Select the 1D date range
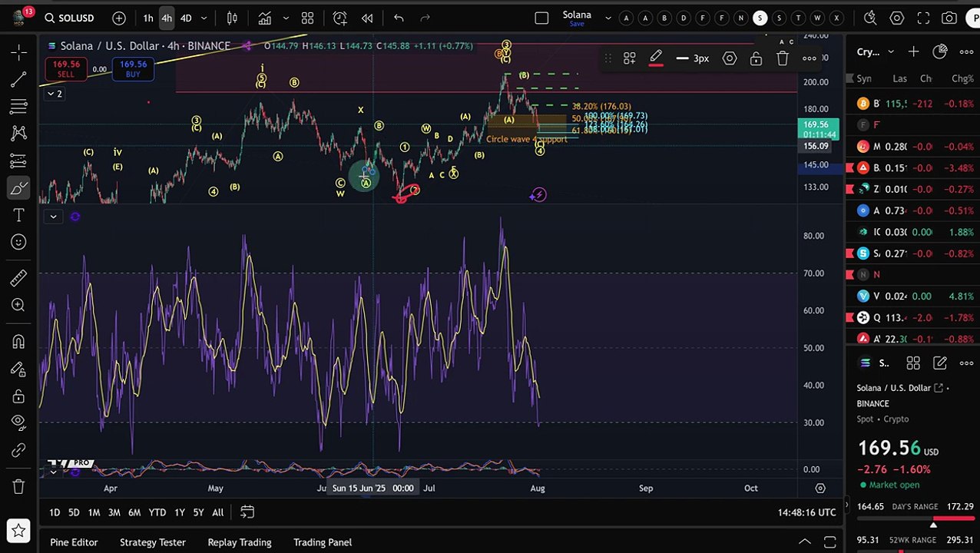Image resolution: width=980 pixels, height=553 pixels. coord(55,512)
